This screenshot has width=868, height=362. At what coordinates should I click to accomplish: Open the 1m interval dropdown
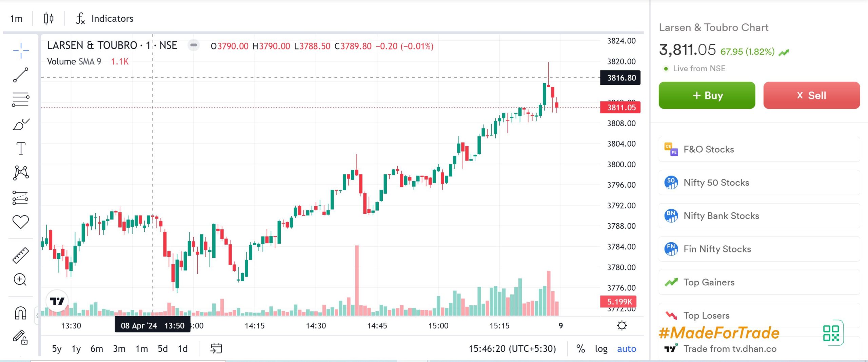(x=16, y=19)
